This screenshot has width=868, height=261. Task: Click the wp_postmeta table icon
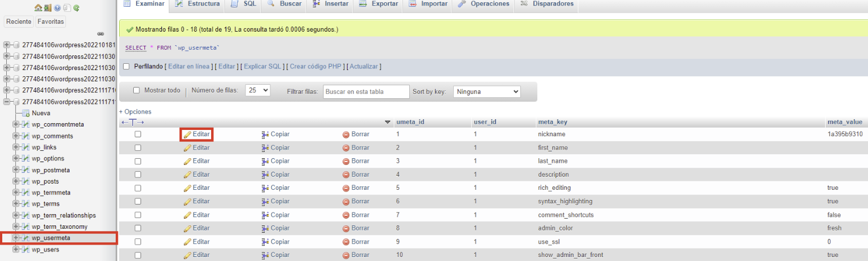25,170
